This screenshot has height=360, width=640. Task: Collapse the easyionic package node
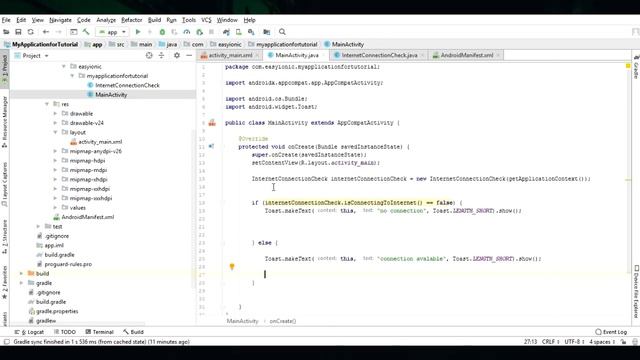tap(64, 66)
